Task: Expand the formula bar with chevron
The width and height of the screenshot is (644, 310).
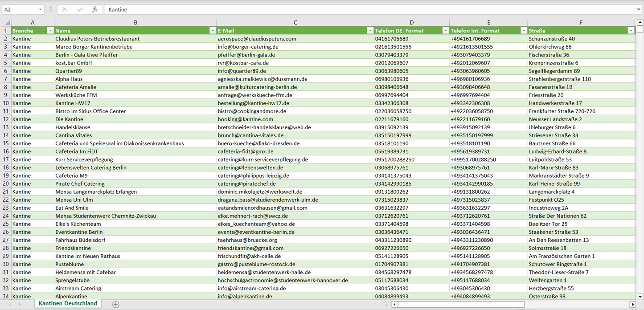Action: click(x=639, y=9)
